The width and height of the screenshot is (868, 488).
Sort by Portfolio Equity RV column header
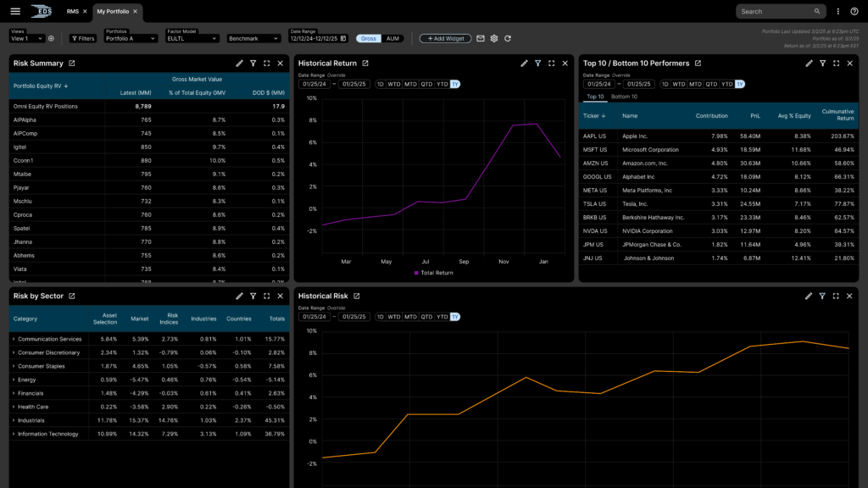41,86
